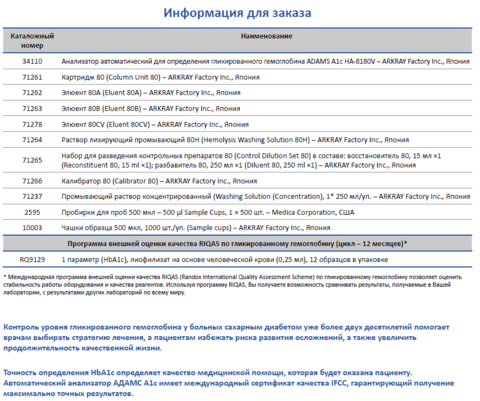Select the Calibrator 80 row
Screen dimensions: 480x401
pyautogui.click(x=237, y=181)
